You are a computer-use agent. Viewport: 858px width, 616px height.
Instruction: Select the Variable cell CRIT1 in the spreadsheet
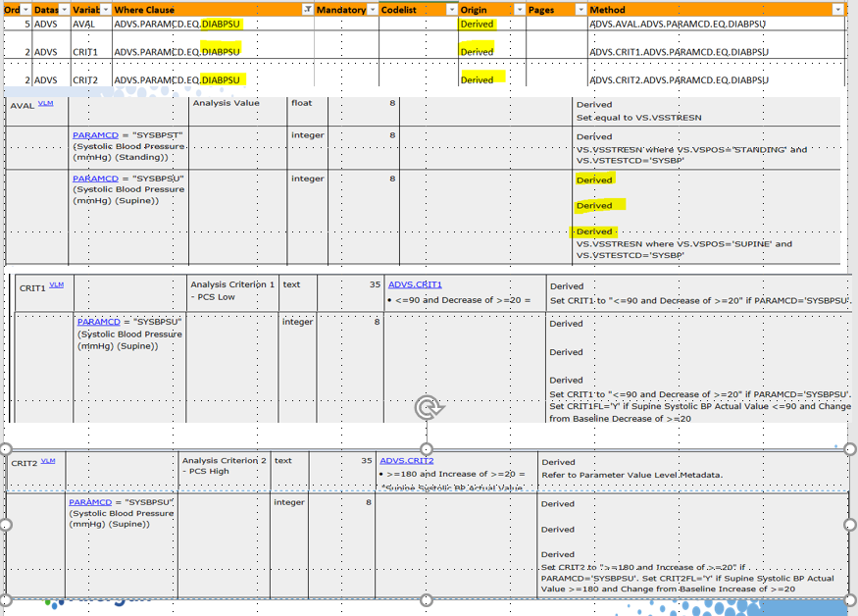[x=91, y=45]
